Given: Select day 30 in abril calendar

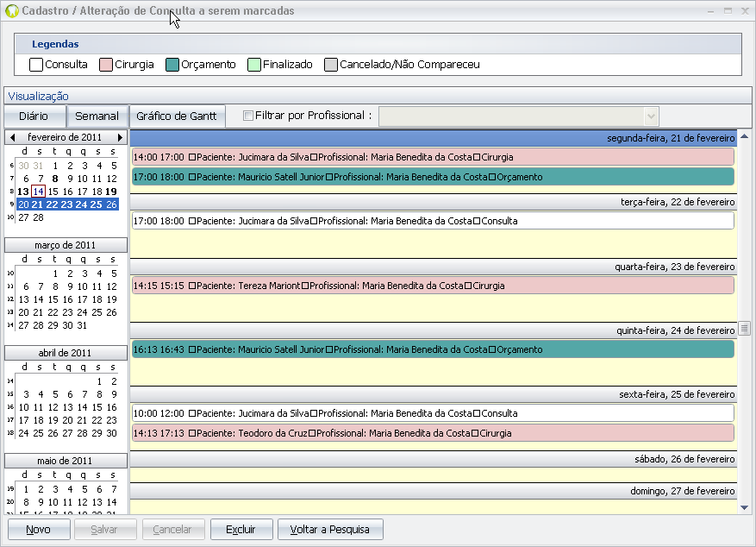Looking at the screenshot, I should 111,434.
